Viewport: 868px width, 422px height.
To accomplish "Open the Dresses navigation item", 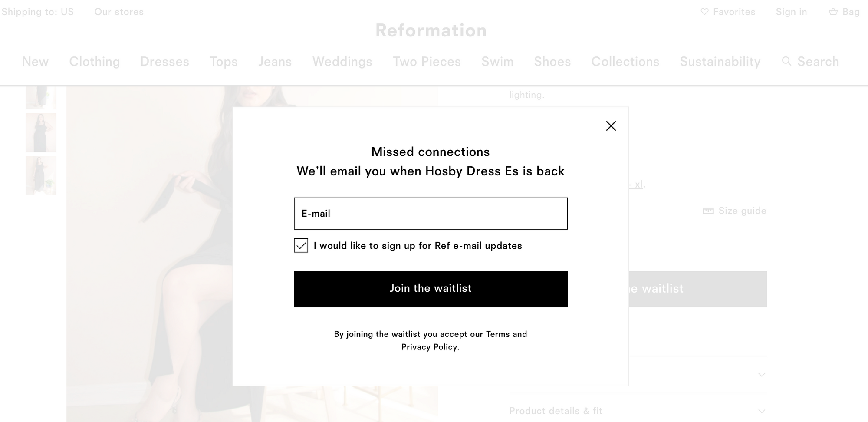I will [164, 61].
